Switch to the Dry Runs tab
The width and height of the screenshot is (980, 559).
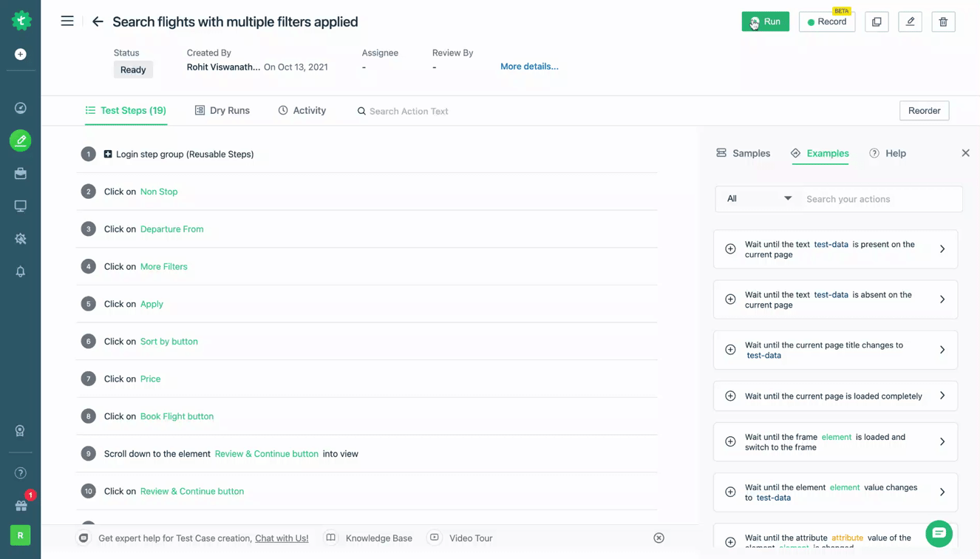tap(222, 110)
